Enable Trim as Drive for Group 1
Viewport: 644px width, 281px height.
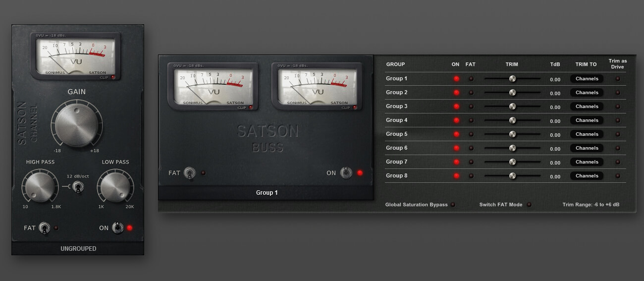coord(618,79)
